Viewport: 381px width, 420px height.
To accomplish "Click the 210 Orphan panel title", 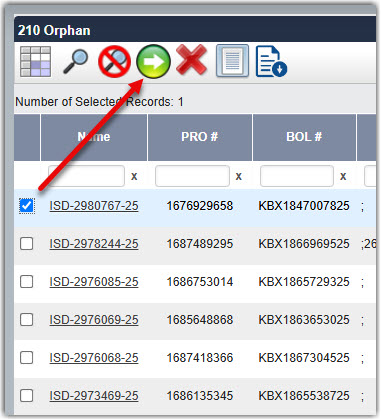I will pos(54,30).
